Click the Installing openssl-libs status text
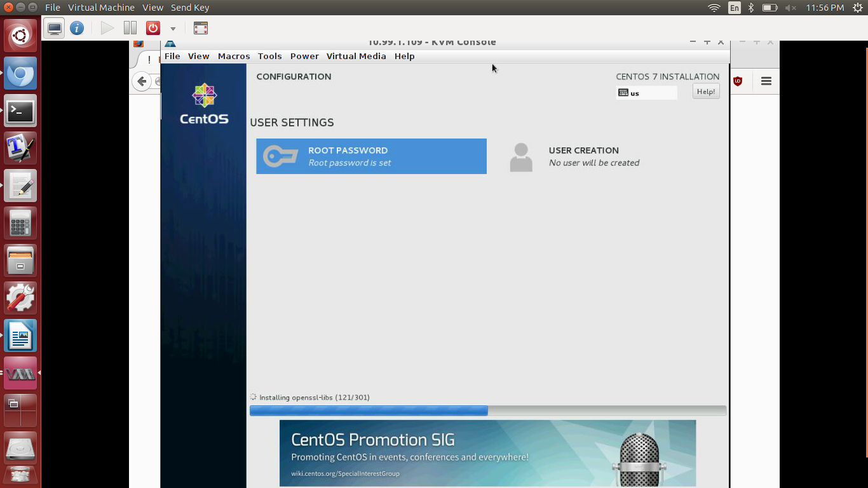The width and height of the screenshot is (868, 488). [x=315, y=398]
